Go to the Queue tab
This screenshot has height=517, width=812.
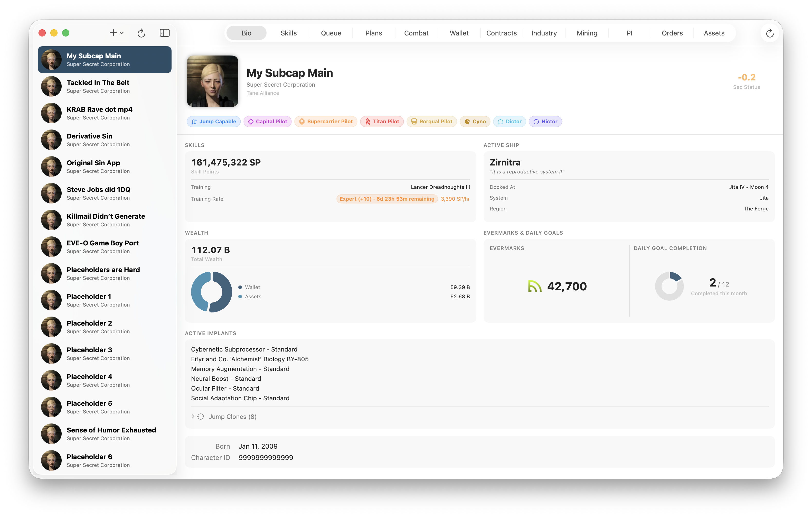pyautogui.click(x=331, y=33)
